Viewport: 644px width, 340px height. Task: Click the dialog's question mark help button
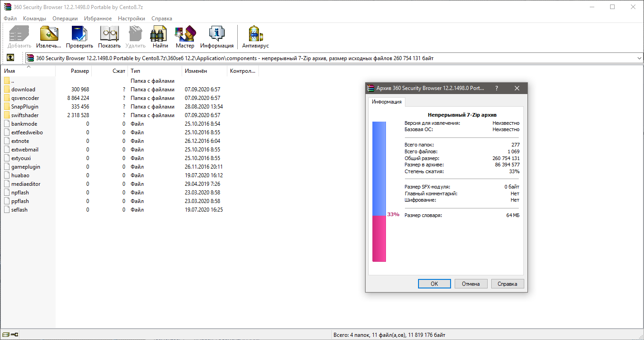pyautogui.click(x=497, y=89)
